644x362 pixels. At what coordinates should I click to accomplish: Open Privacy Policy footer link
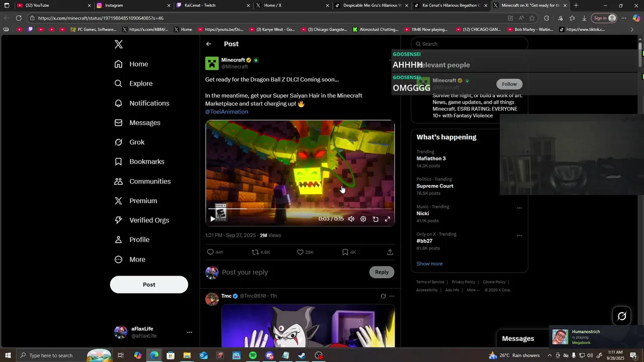[x=463, y=282]
